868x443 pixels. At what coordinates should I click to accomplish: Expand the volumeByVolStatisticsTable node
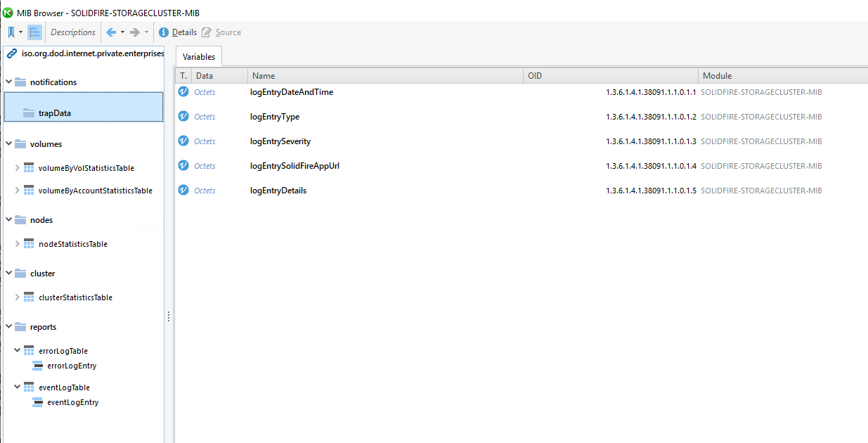click(17, 168)
